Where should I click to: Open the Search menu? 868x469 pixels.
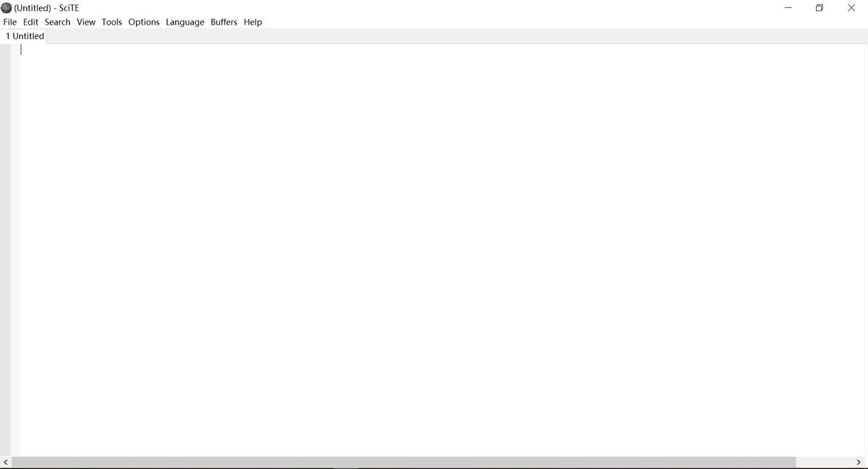pos(56,22)
